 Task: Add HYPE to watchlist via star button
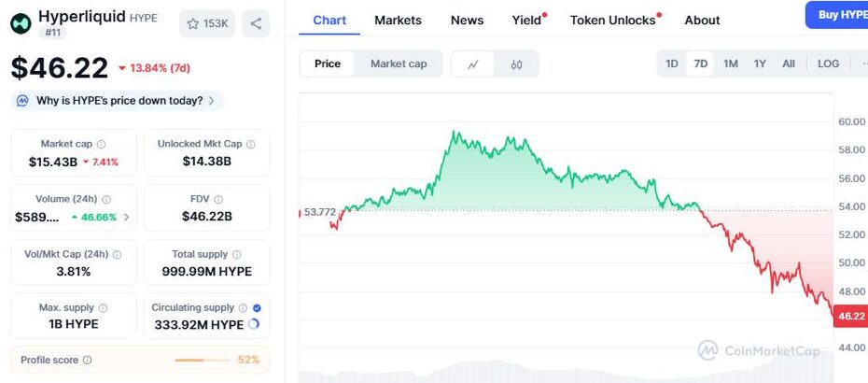coord(206,23)
